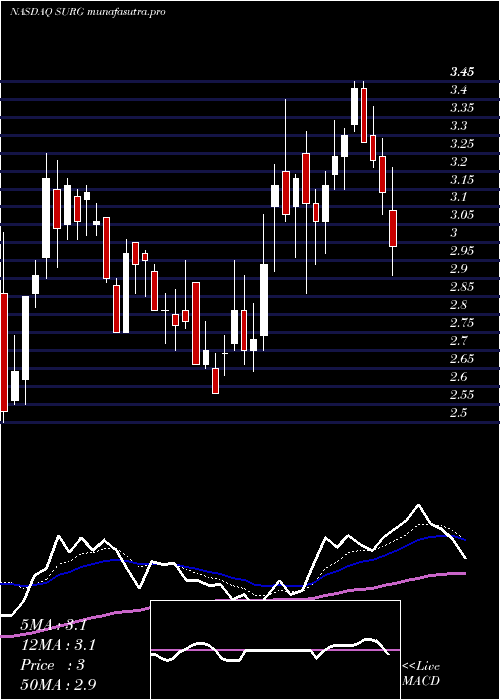Click the 3.05 price axis label
Viewport: 500px width, 700px height.
pyautogui.click(x=462, y=215)
